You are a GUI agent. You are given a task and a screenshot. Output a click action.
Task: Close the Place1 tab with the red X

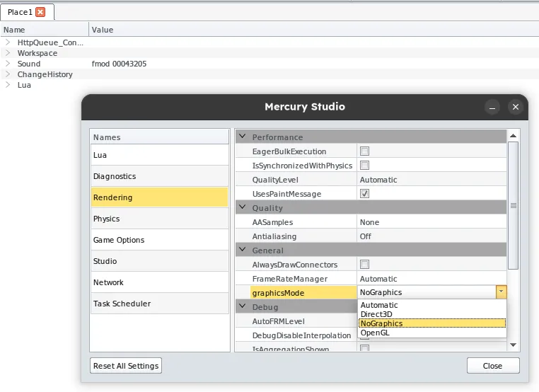[40, 12]
